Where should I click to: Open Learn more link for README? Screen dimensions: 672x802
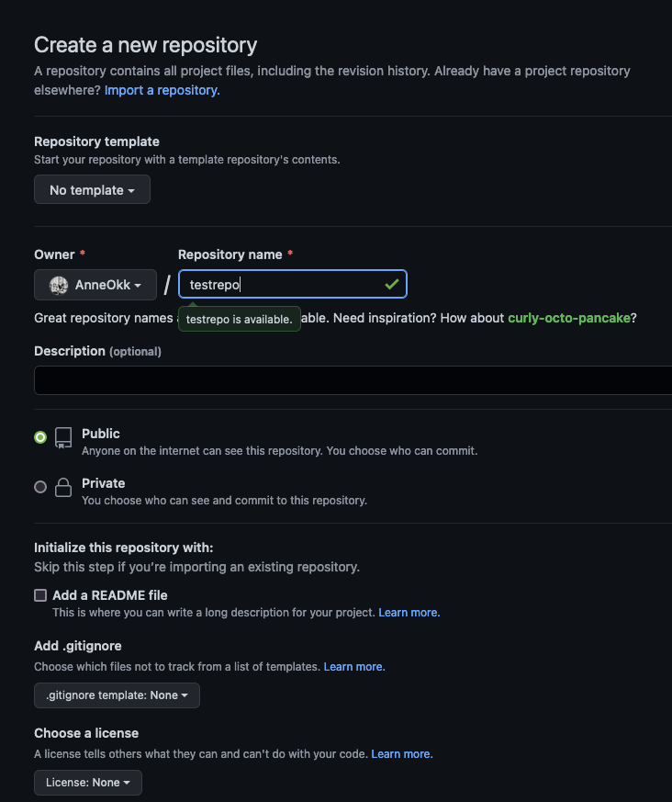(409, 612)
